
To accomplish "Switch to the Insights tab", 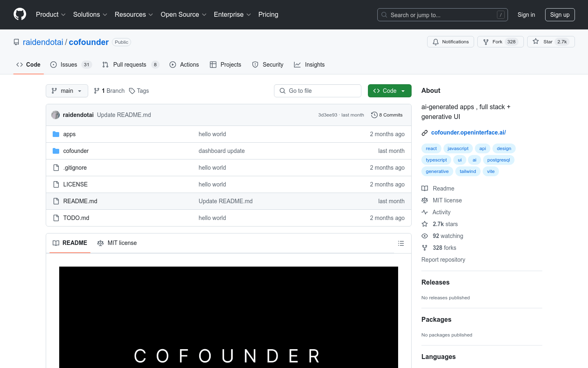I will coord(310,65).
